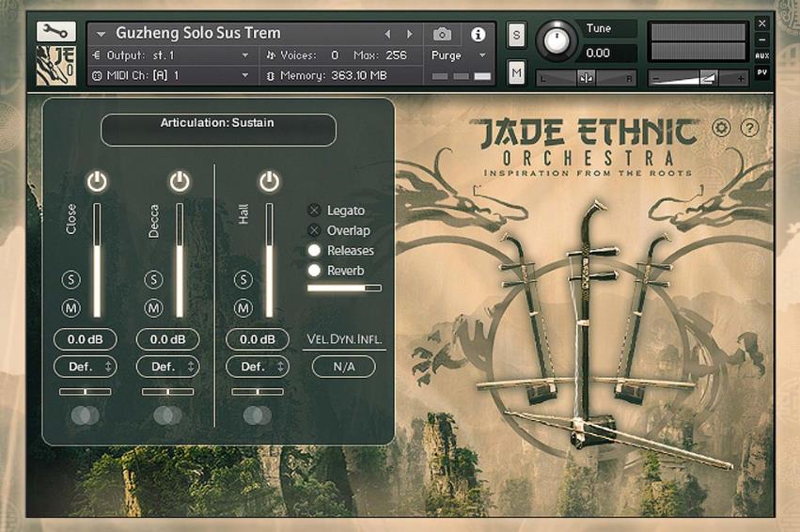Solo the instrument with header S button
This screenshot has width=800, height=532.
516,35
